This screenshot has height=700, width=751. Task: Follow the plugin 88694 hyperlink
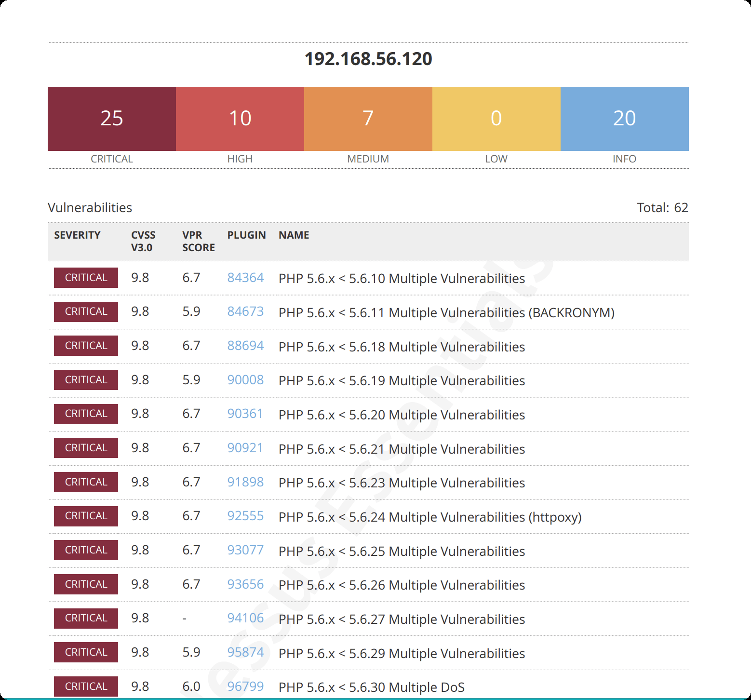point(245,346)
